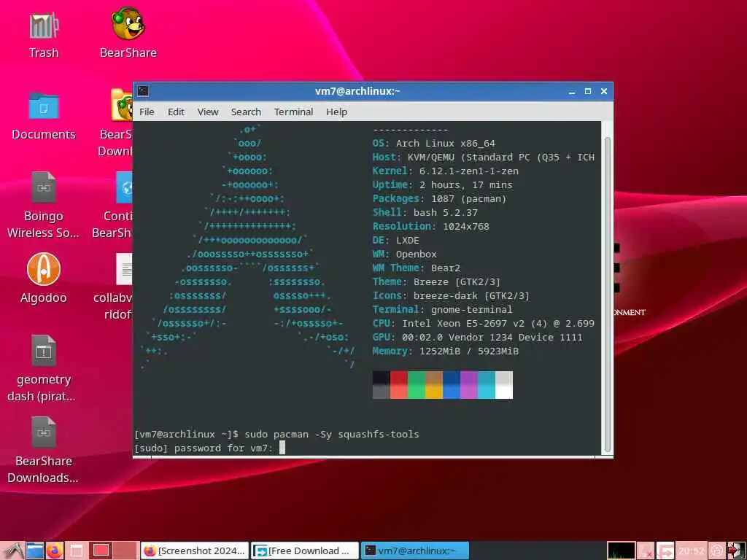The width and height of the screenshot is (747, 560).
Task: Click the terminal vertical scrollbar
Action: pyautogui.click(x=608, y=295)
